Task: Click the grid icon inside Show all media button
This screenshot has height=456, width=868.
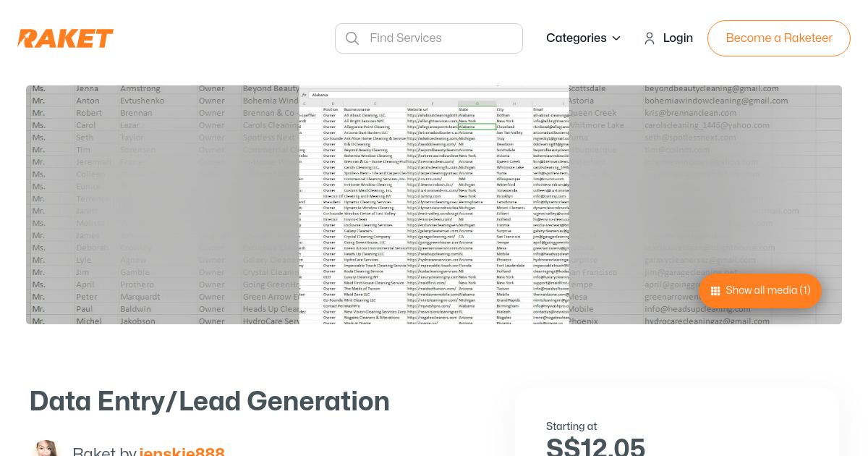Action: click(715, 290)
